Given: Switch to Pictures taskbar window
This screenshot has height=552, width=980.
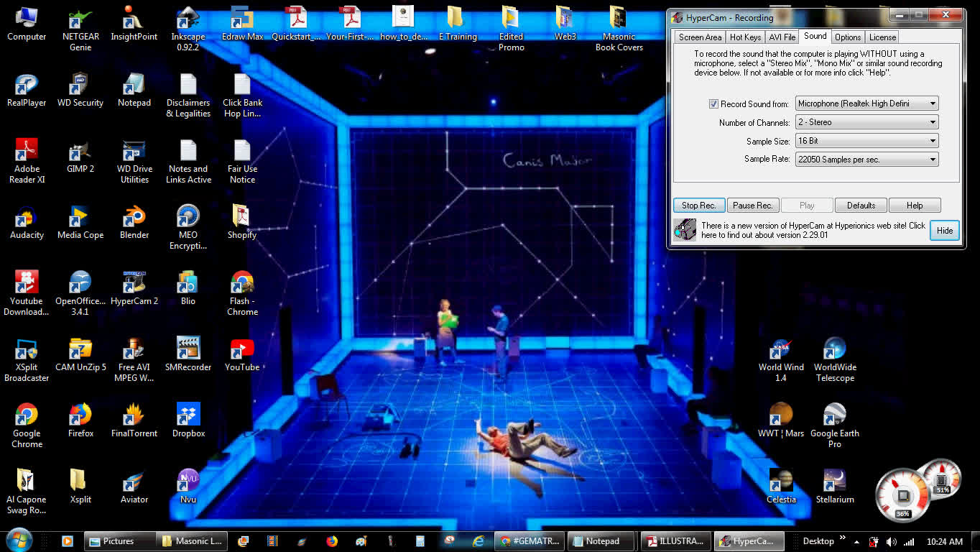Looking at the screenshot, I should coord(120,541).
